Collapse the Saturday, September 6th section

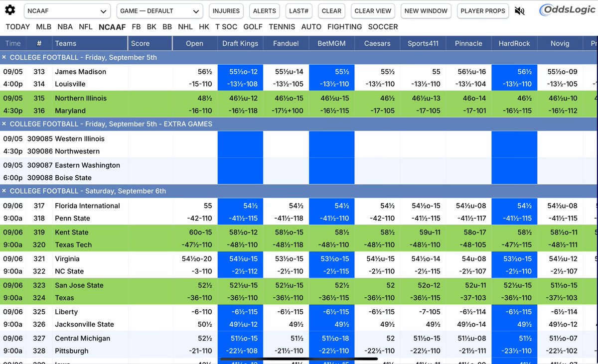tap(4, 191)
